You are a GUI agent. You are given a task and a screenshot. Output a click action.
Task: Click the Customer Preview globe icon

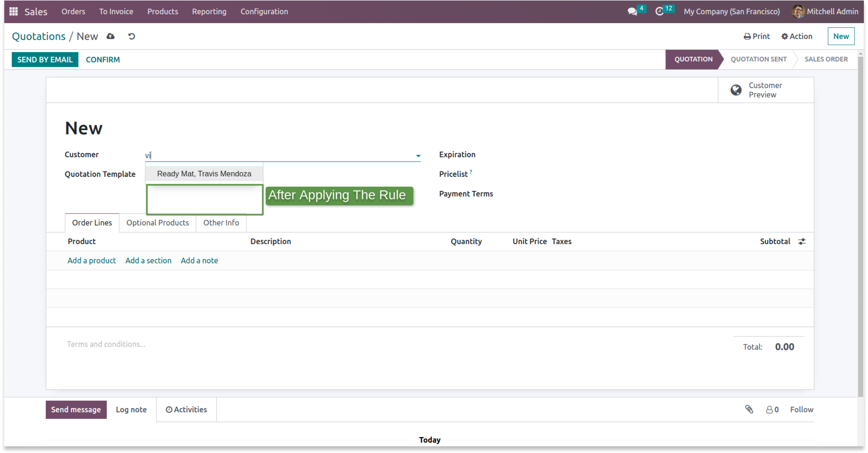[x=736, y=90]
